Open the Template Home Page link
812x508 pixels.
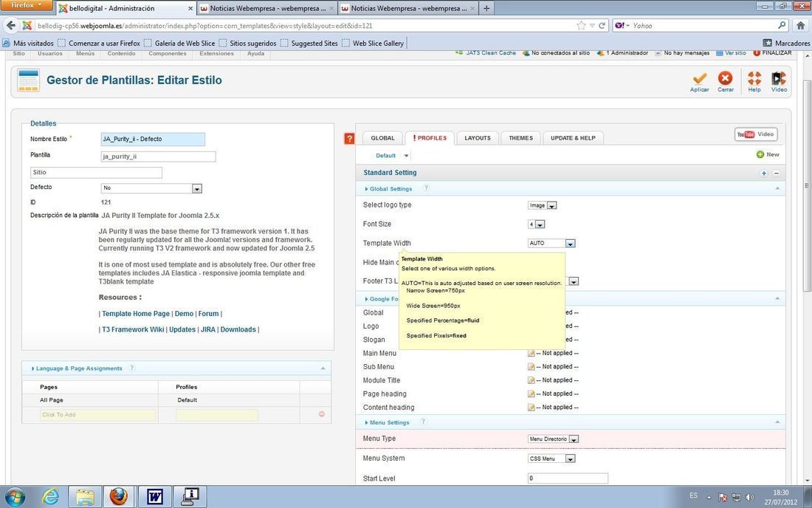pos(136,314)
